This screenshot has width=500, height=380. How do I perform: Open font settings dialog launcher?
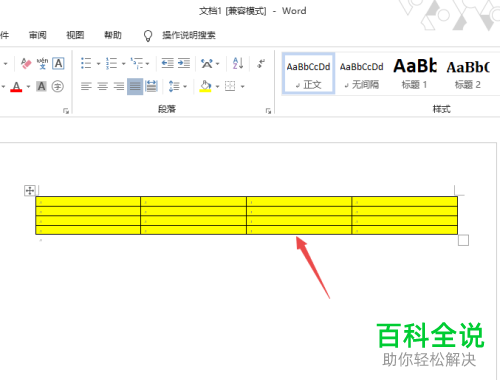[x=66, y=111]
